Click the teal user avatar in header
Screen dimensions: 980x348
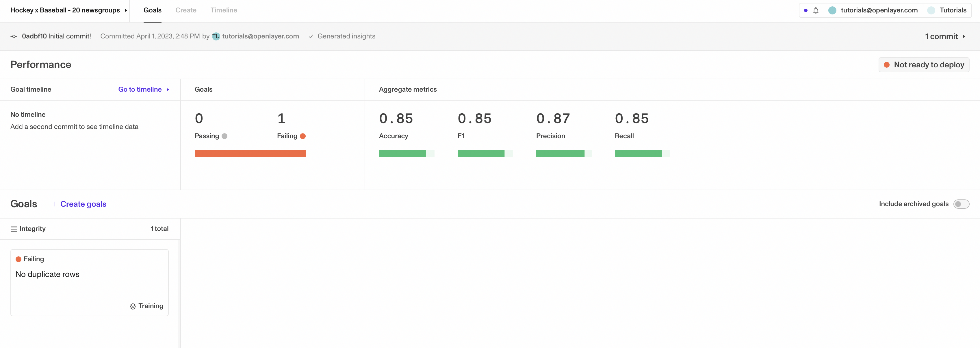click(x=832, y=10)
